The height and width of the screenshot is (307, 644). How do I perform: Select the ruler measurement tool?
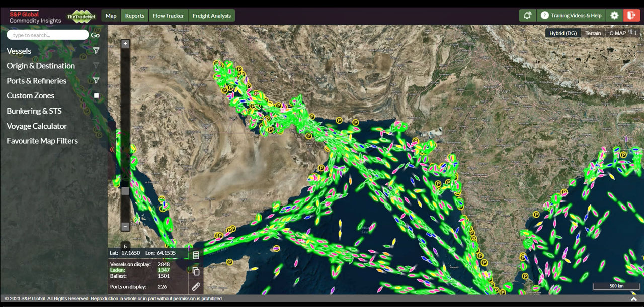pyautogui.click(x=196, y=287)
